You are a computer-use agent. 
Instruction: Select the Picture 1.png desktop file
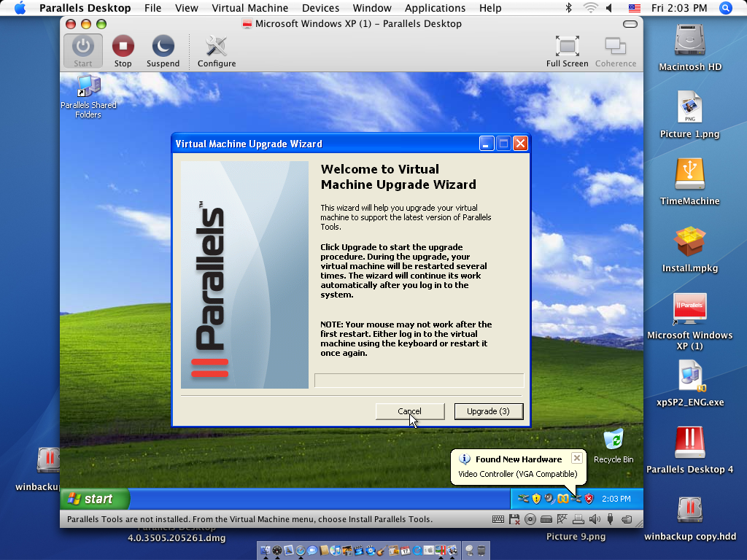pyautogui.click(x=689, y=114)
